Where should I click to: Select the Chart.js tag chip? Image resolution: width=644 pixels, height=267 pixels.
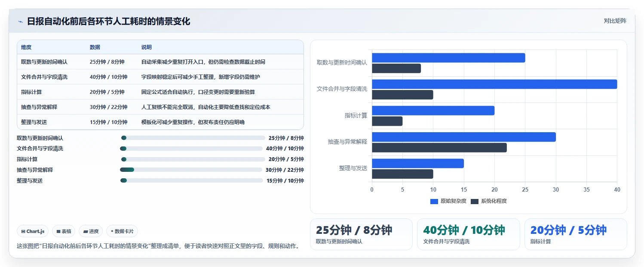pyautogui.click(x=33, y=231)
